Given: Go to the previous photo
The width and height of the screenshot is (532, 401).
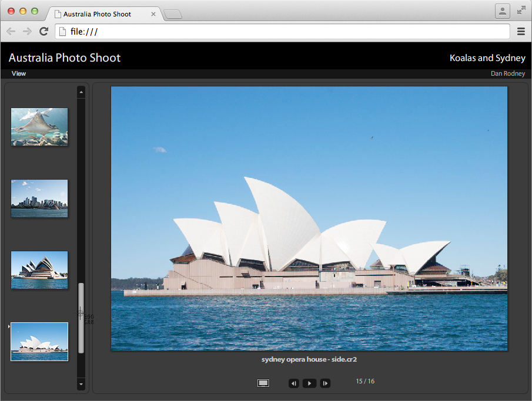Looking at the screenshot, I should pyautogui.click(x=293, y=383).
